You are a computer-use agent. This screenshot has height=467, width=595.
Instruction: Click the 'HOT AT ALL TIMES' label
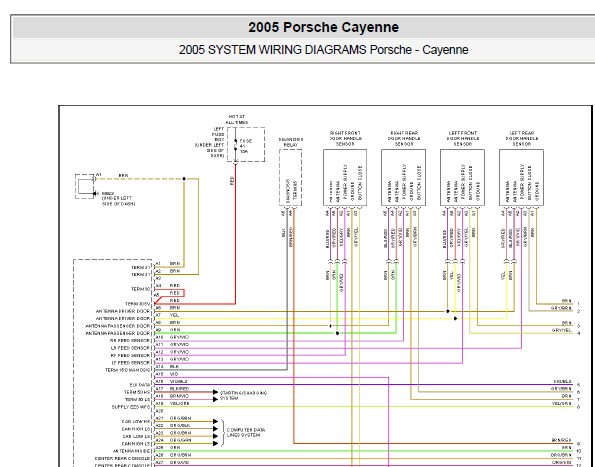click(x=236, y=120)
